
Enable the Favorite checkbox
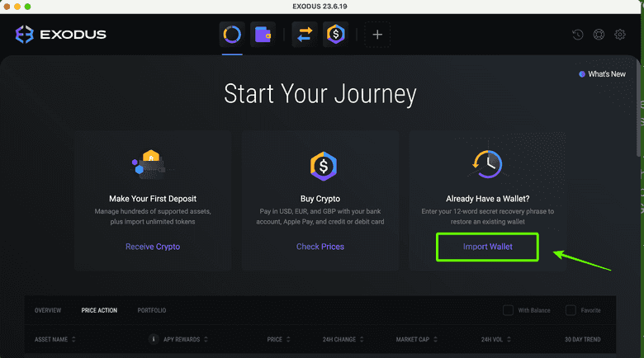(571, 310)
